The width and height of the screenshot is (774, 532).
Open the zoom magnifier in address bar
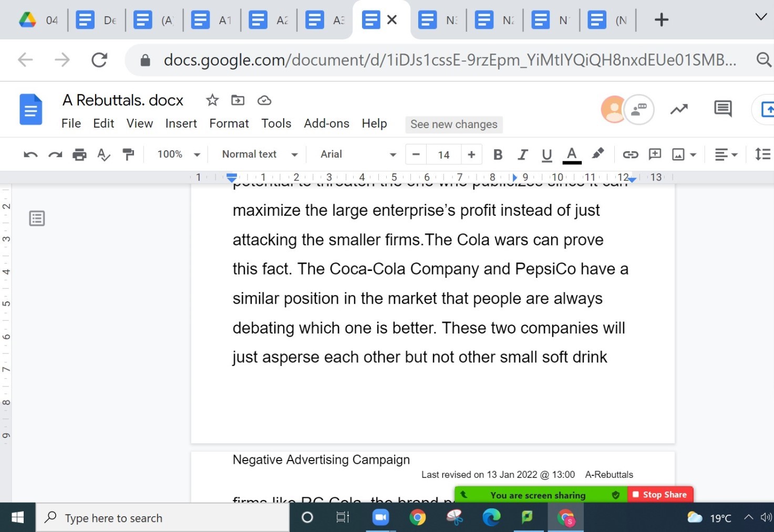tap(763, 60)
